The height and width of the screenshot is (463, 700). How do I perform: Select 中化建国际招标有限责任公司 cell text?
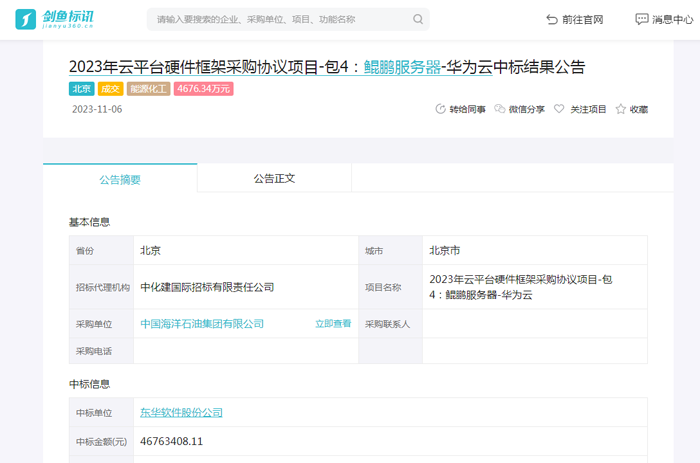pos(207,287)
